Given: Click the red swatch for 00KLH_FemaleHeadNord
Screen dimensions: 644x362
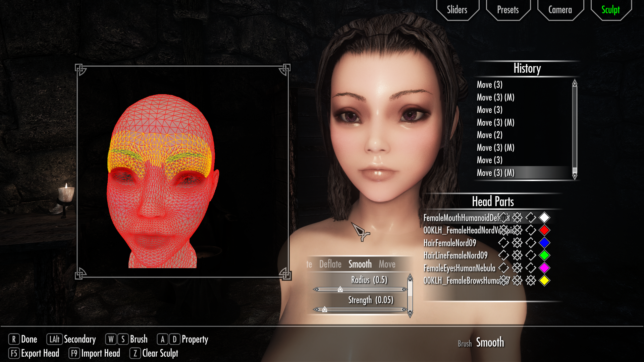Looking at the screenshot, I should [x=544, y=230].
